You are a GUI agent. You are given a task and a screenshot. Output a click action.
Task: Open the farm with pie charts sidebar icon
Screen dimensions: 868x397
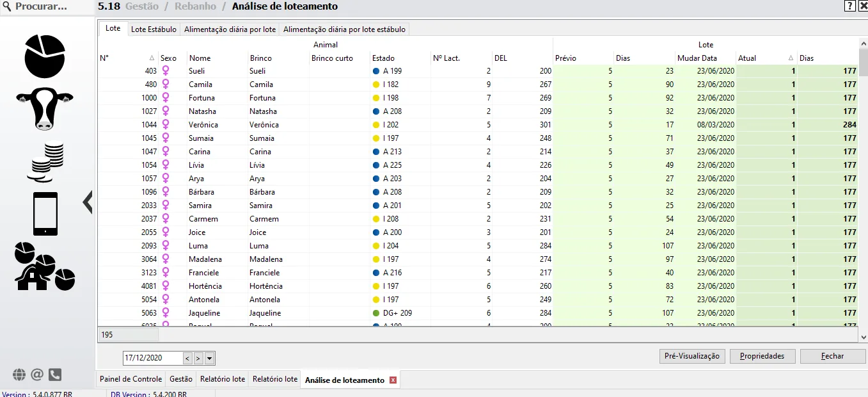[x=45, y=266]
